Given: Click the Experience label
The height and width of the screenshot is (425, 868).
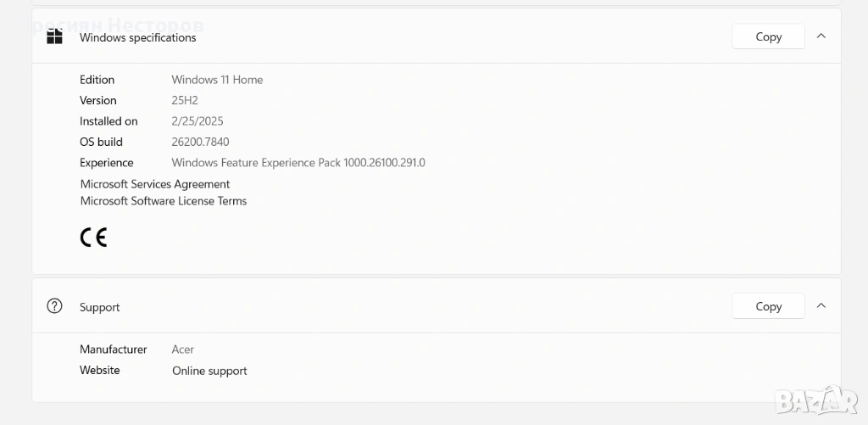Looking at the screenshot, I should (x=107, y=163).
